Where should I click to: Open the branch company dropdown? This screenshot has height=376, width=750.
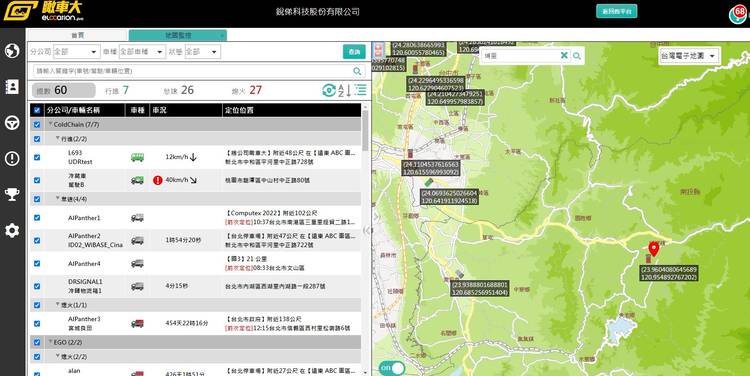click(x=76, y=52)
